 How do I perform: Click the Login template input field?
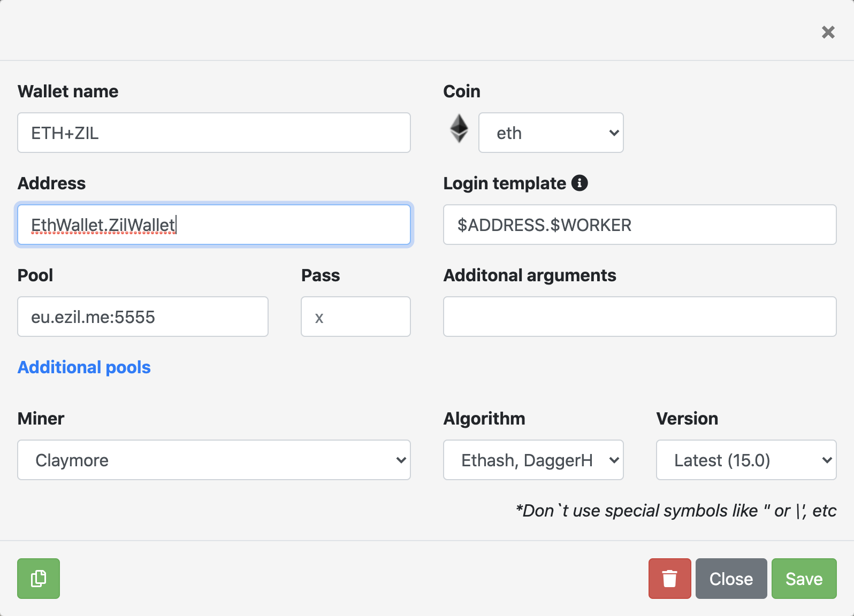tap(639, 225)
